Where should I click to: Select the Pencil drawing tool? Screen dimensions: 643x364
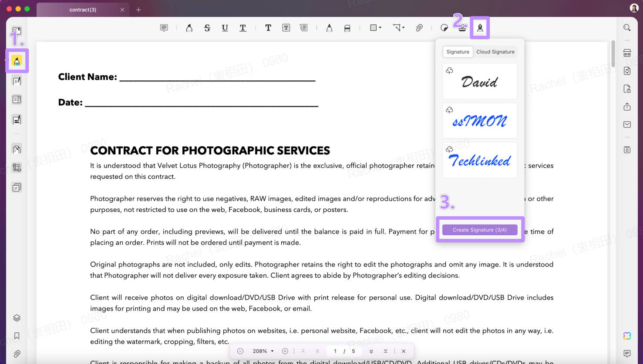[329, 27]
